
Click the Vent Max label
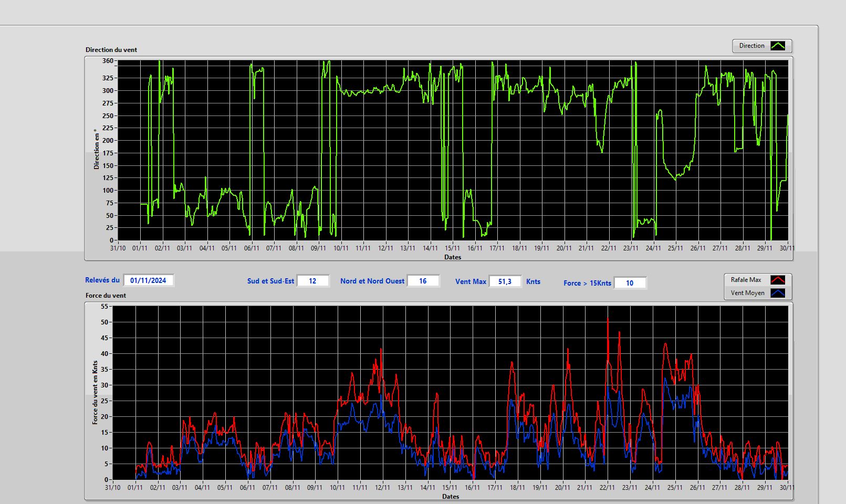click(471, 281)
